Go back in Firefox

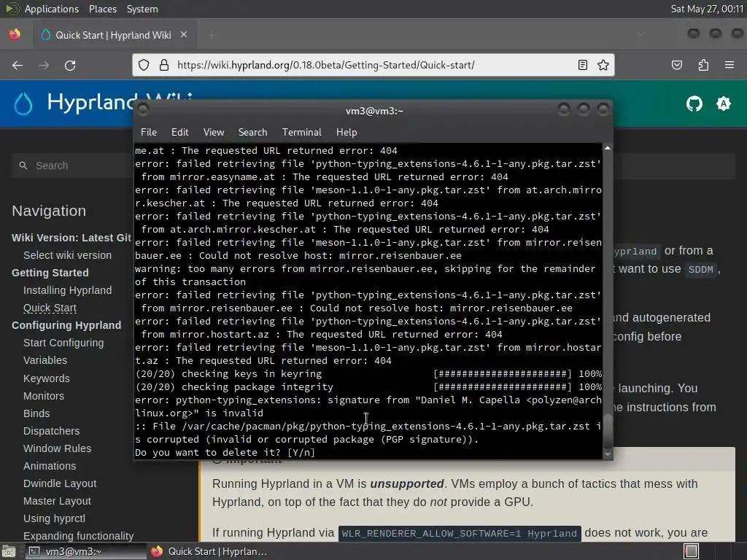tap(18, 65)
